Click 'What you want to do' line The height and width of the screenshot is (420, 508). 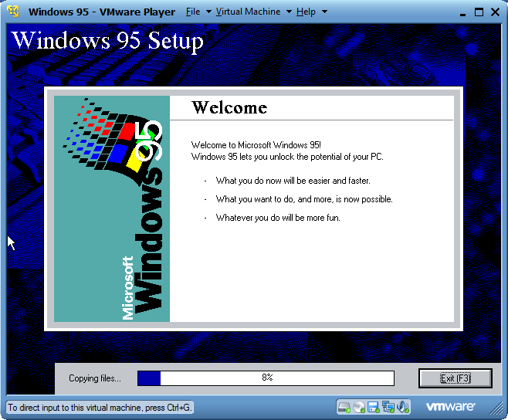click(304, 199)
